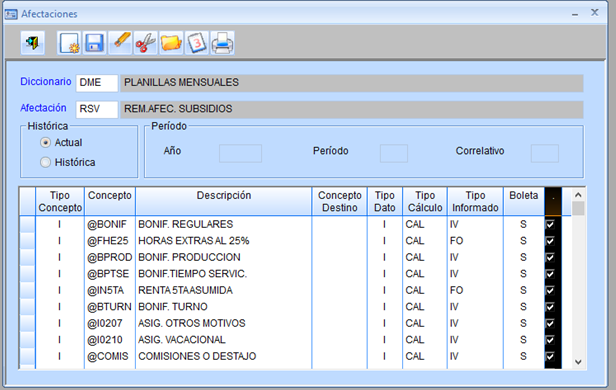Save using the floppy disk icon

coord(94,43)
